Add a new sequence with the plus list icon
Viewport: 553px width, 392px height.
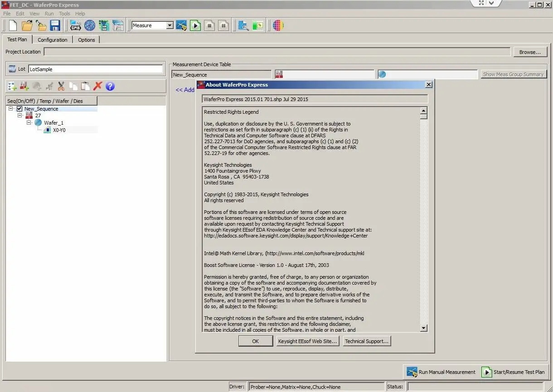(12, 86)
